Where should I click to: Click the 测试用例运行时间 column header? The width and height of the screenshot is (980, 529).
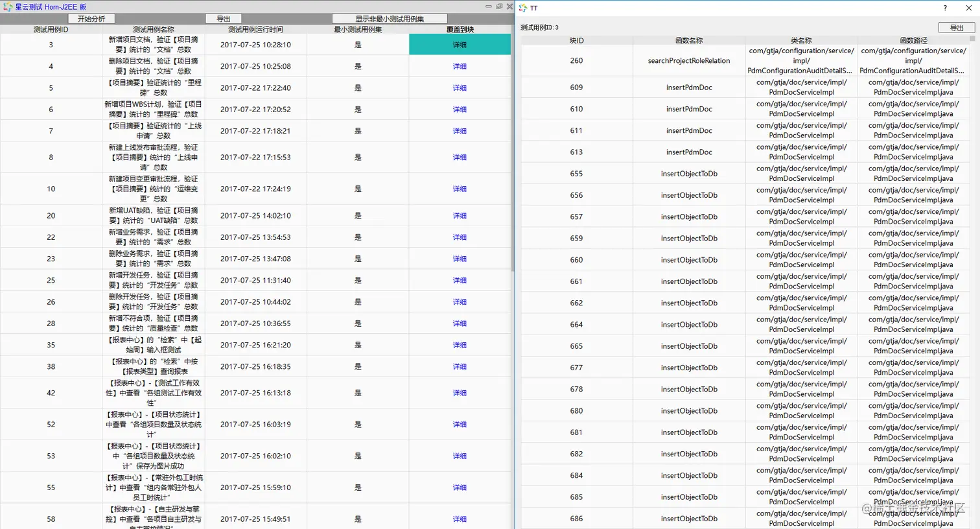coord(255,29)
